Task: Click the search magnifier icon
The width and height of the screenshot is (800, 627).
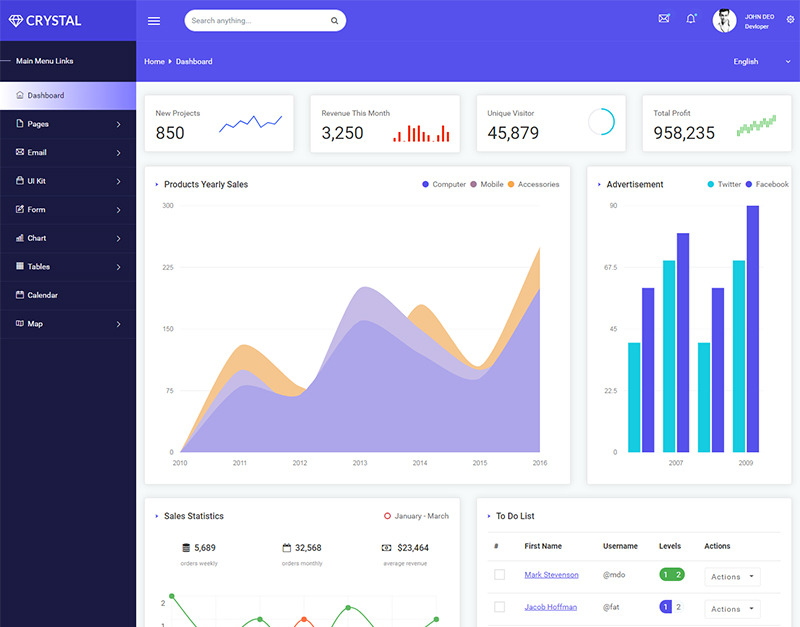Action: click(334, 21)
